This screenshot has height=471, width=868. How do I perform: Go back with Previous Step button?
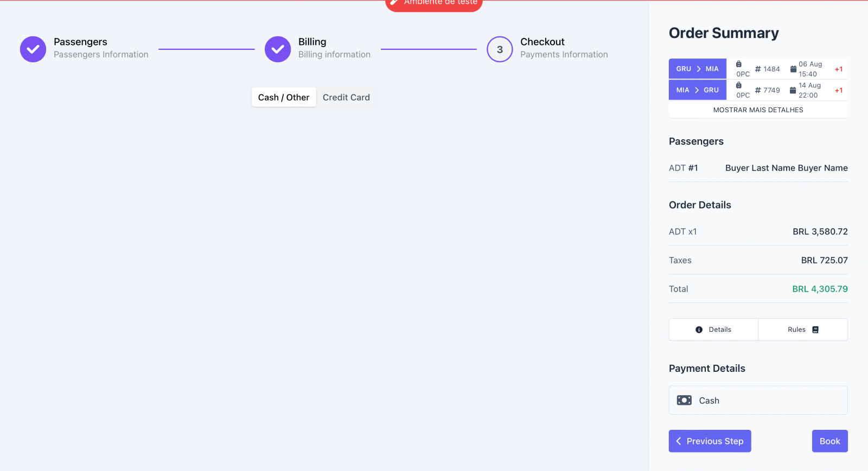pyautogui.click(x=710, y=441)
